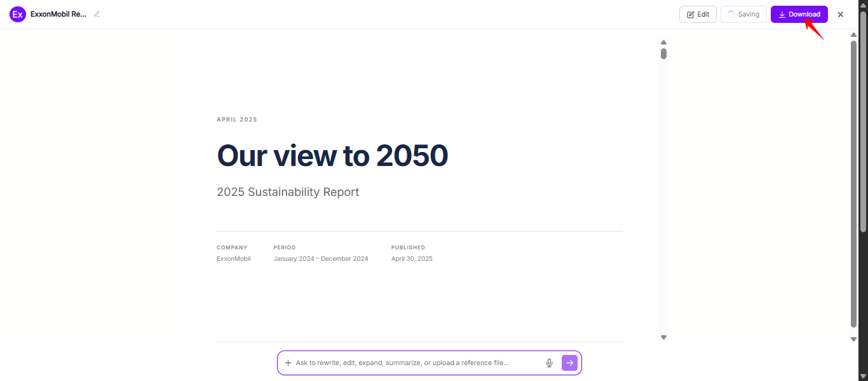This screenshot has width=868, height=381.
Task: Click the purple Ex logo avatar
Action: coord(18,14)
